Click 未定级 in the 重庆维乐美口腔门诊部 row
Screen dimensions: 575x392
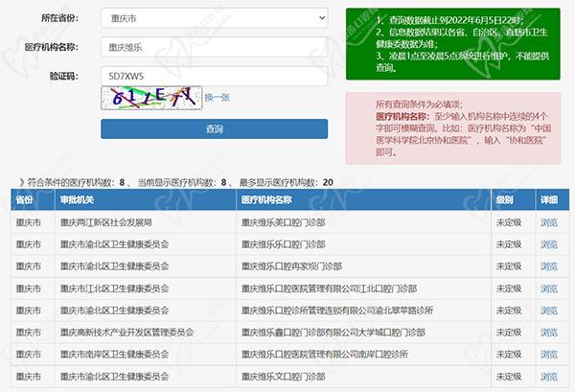click(x=509, y=222)
